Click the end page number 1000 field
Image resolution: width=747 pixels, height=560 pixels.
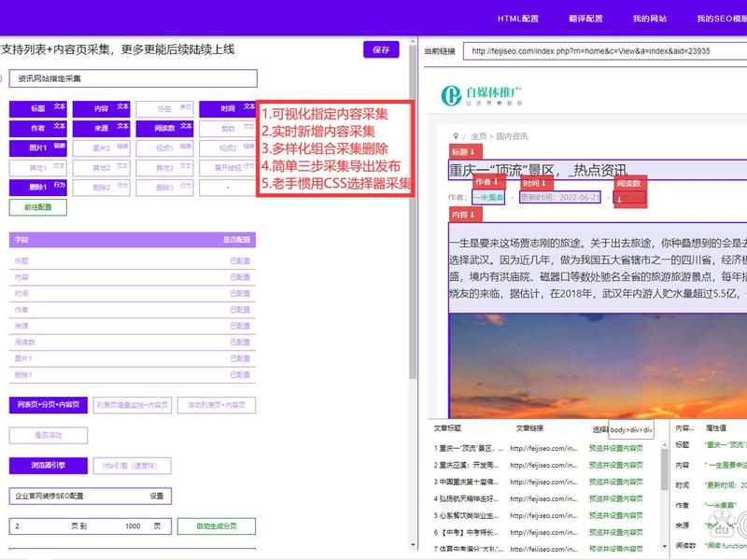pos(133,526)
